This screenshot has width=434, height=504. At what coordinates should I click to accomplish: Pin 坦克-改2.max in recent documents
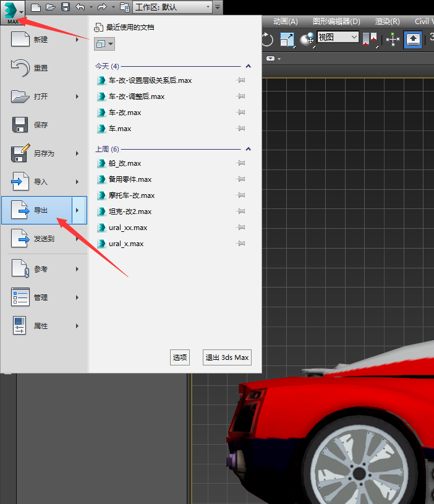coord(241,211)
